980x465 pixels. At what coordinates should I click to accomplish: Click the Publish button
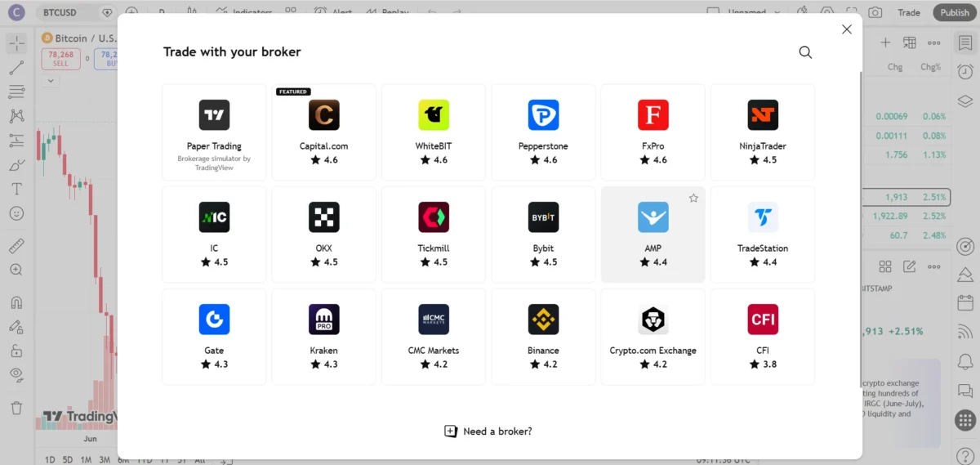(x=954, y=12)
